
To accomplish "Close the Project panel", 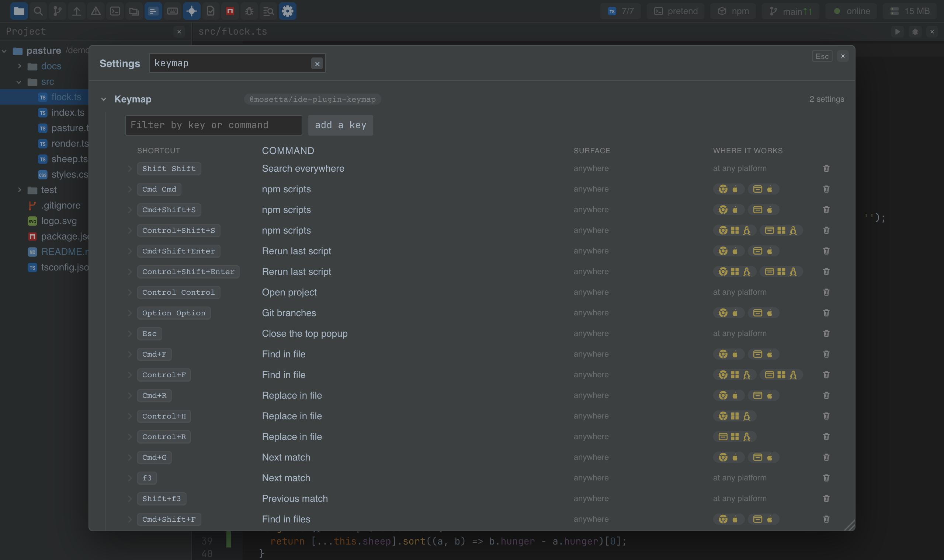I will click(x=179, y=32).
